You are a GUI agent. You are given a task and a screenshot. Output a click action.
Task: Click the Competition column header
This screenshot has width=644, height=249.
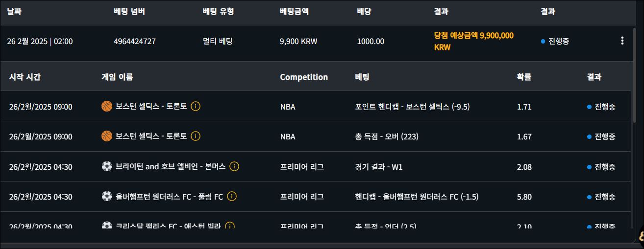point(304,77)
